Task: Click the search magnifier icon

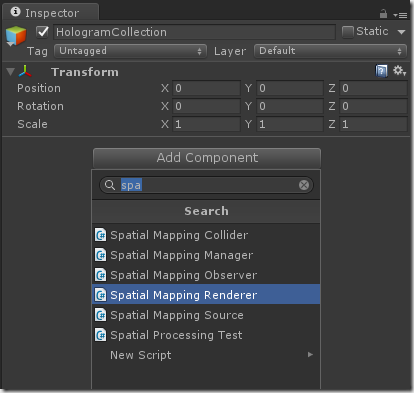Action: pos(110,185)
